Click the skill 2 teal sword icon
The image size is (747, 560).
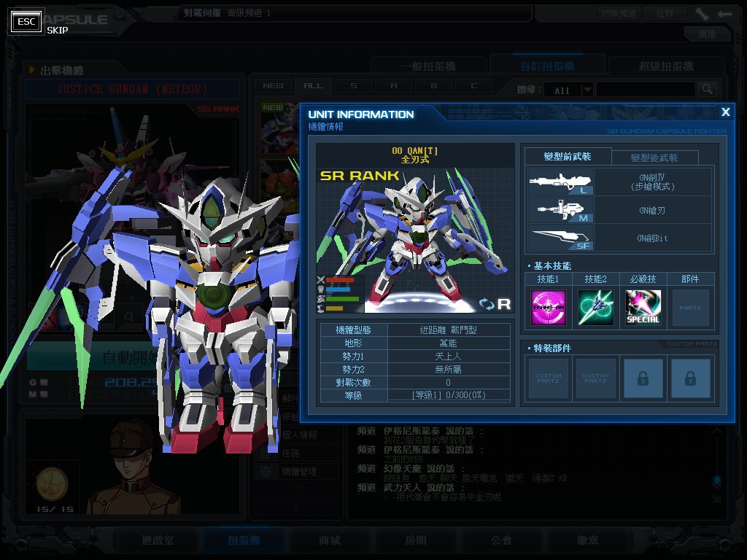595,308
